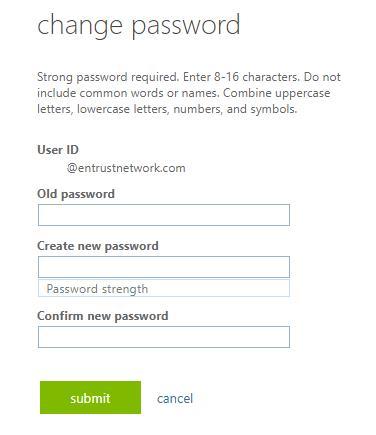Image resolution: width=376 pixels, height=435 pixels.
Task: Click the "lowercase letters" phrase in instructions
Action: point(123,109)
